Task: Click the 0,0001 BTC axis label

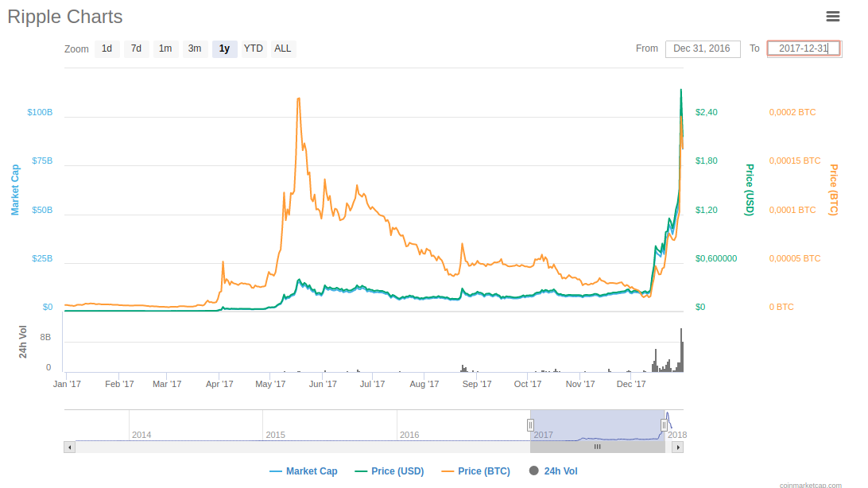Action: click(792, 211)
